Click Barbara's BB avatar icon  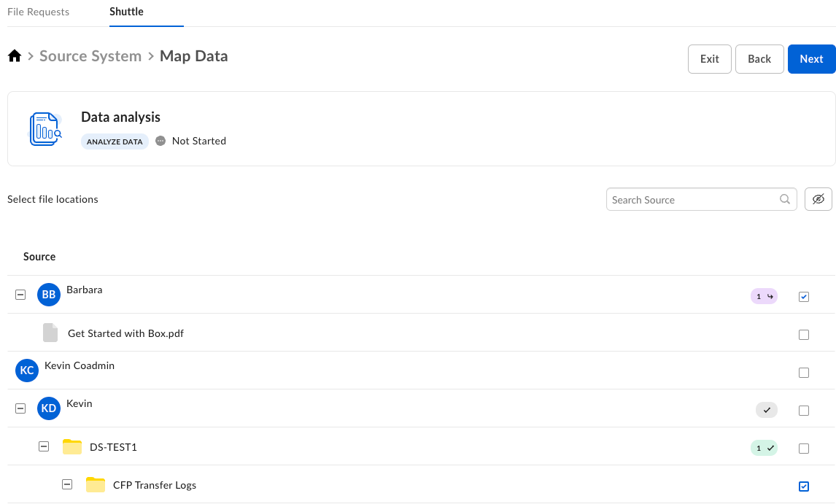tap(48, 295)
